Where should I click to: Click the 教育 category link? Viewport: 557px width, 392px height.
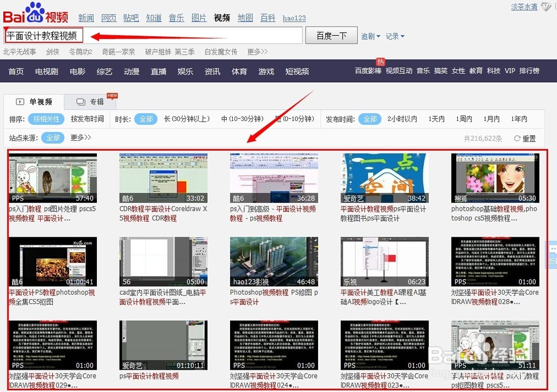pos(476,71)
